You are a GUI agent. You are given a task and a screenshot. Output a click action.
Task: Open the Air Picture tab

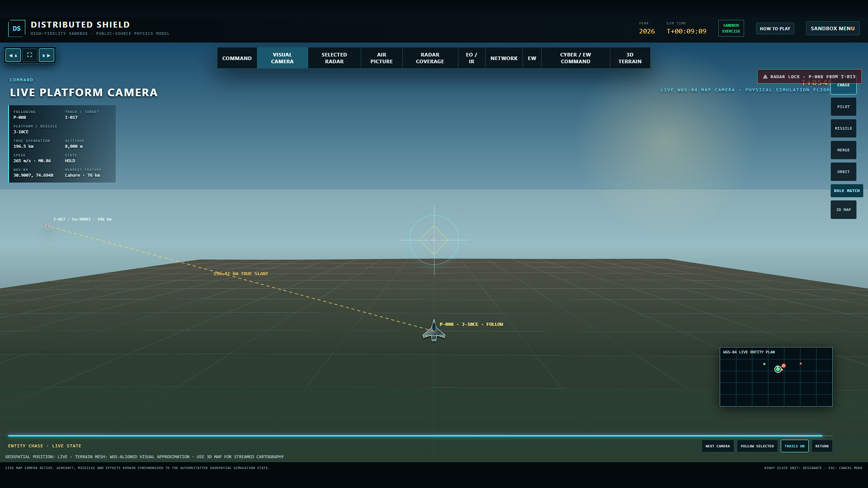[382, 58]
